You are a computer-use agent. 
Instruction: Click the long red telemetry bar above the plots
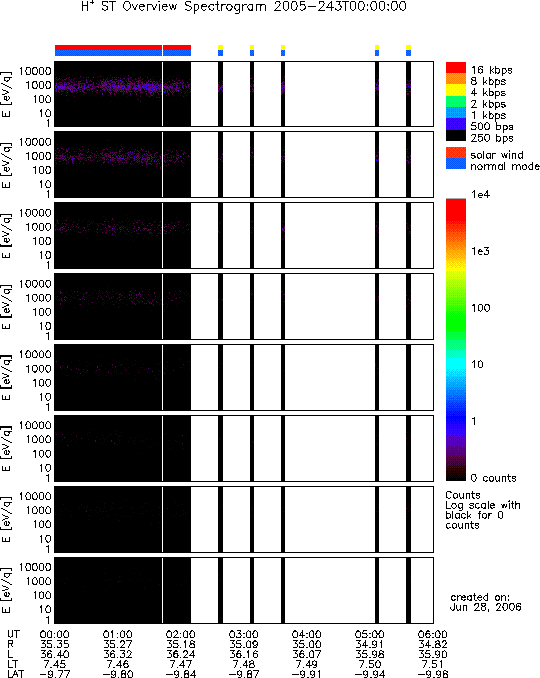(123, 47)
